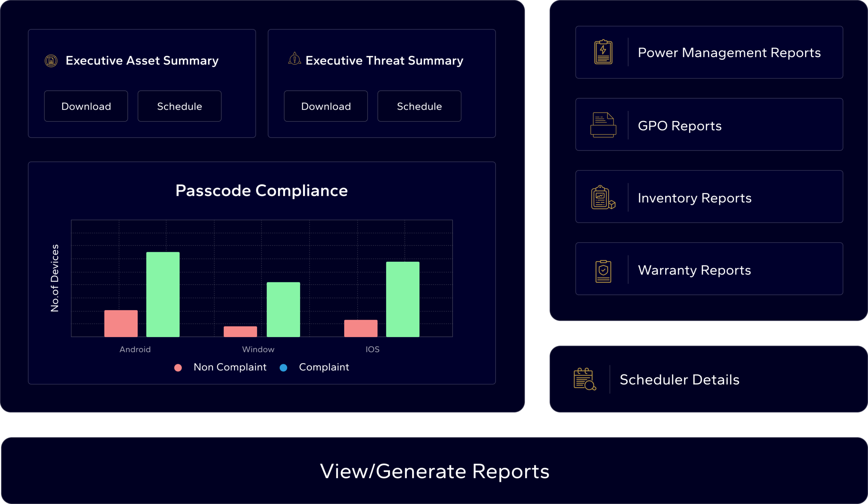Open Warranty Reports item
Viewport: 868px width, 504px height.
[x=694, y=270]
